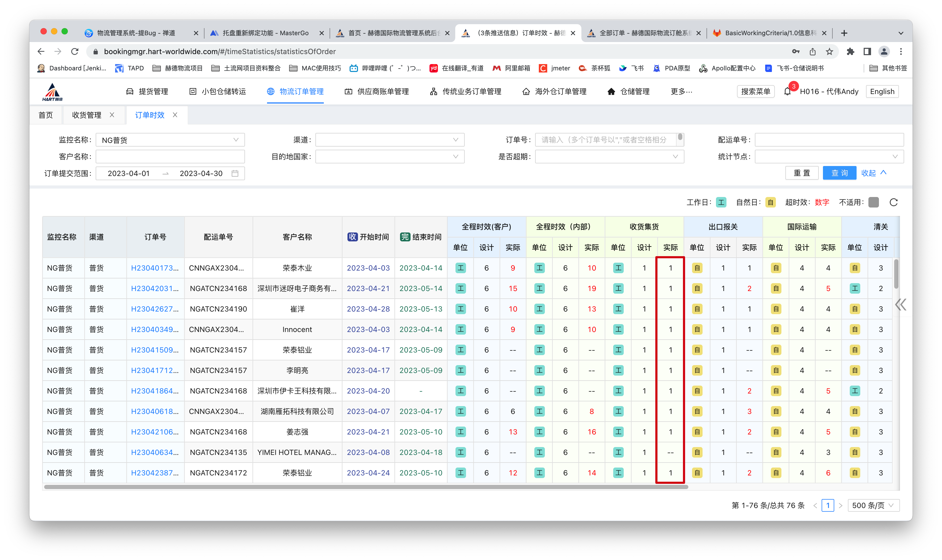This screenshot has width=942, height=560.
Task: Switch to the 首页 tab
Action: [46, 115]
